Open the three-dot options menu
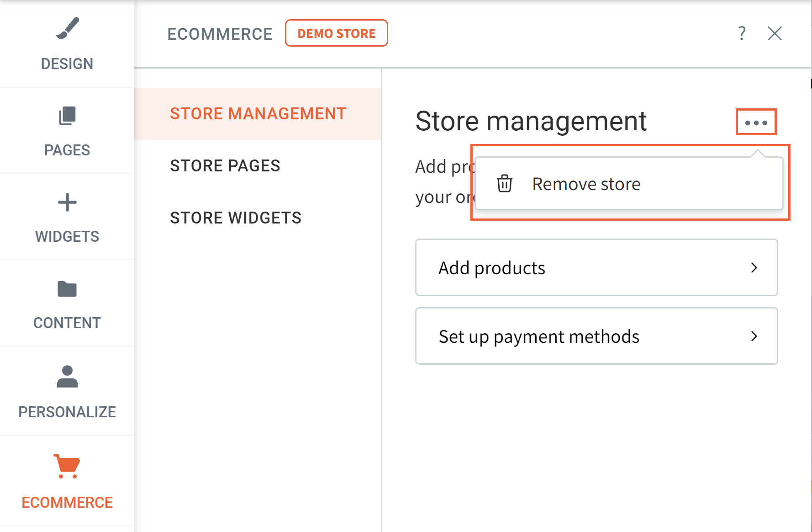The width and height of the screenshot is (812, 532). point(756,122)
